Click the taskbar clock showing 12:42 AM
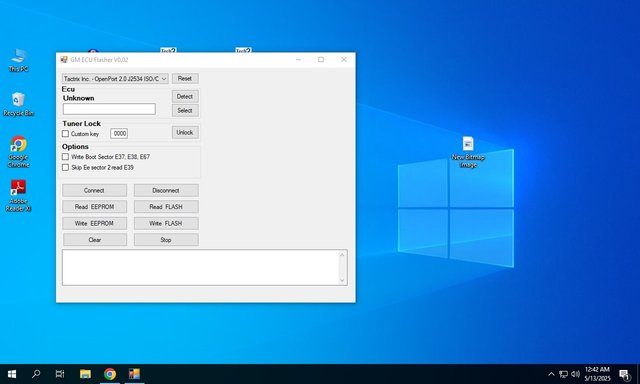The image size is (640, 384). (x=597, y=374)
